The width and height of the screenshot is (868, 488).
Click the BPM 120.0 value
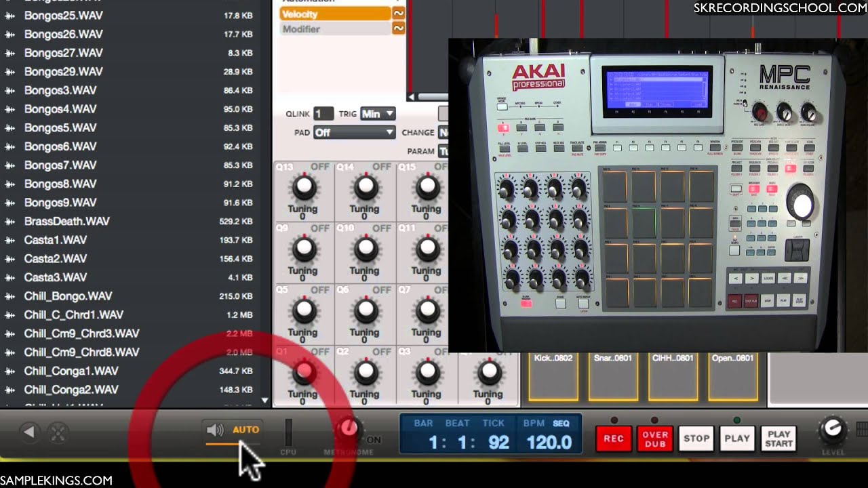coord(549,443)
